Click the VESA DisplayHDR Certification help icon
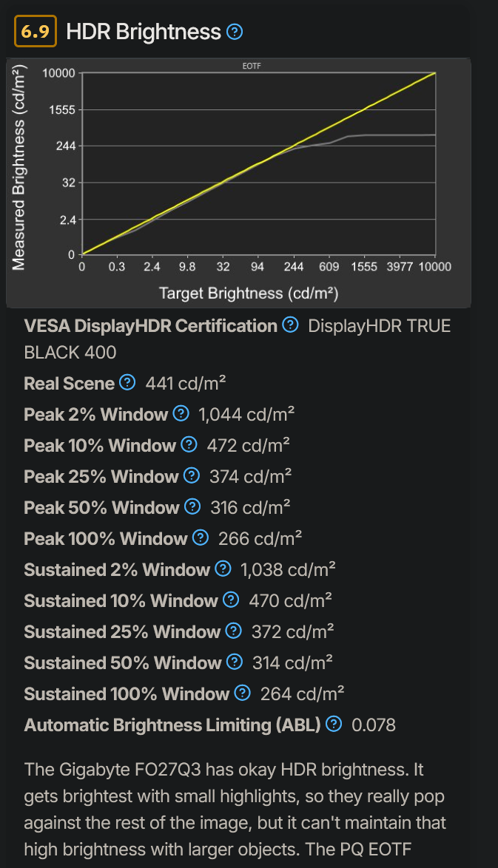 coord(289,325)
